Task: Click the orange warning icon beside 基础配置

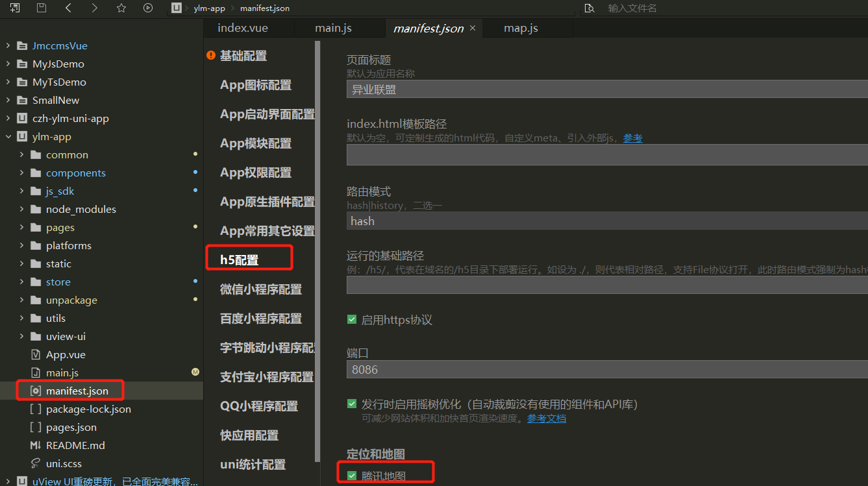Action: [x=211, y=56]
